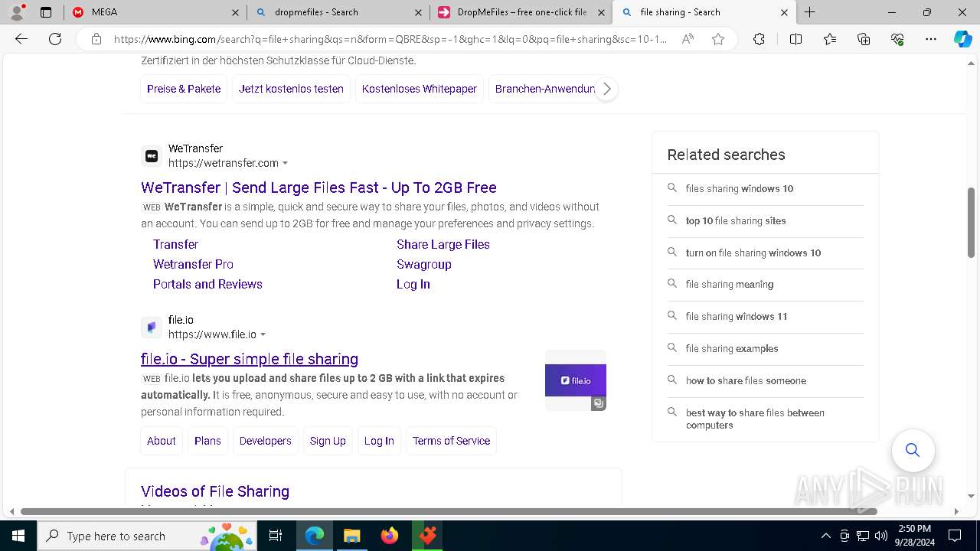The image size is (980, 551).
Task: Open the Share Large Files sitelink
Action: 443,244
